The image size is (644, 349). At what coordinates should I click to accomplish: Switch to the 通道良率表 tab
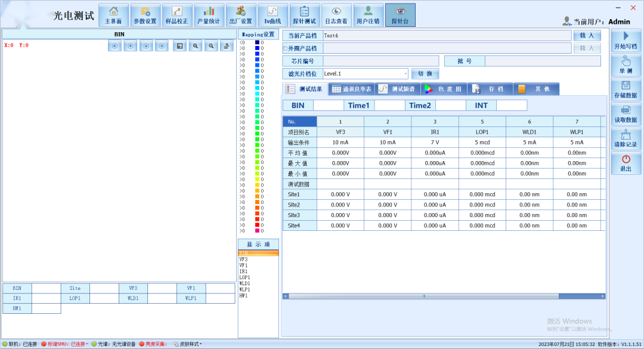(352, 89)
